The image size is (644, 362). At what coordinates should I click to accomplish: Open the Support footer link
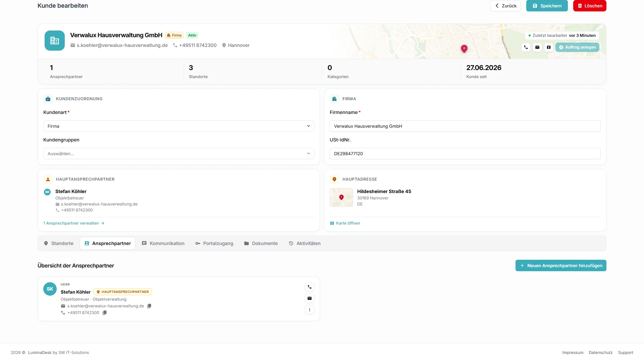point(626,353)
